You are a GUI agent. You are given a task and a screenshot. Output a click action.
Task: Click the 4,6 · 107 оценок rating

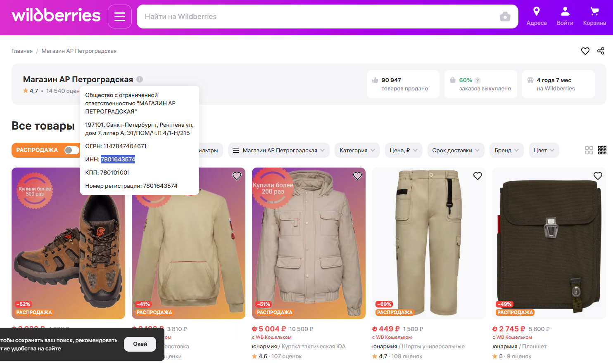pyautogui.click(x=277, y=357)
